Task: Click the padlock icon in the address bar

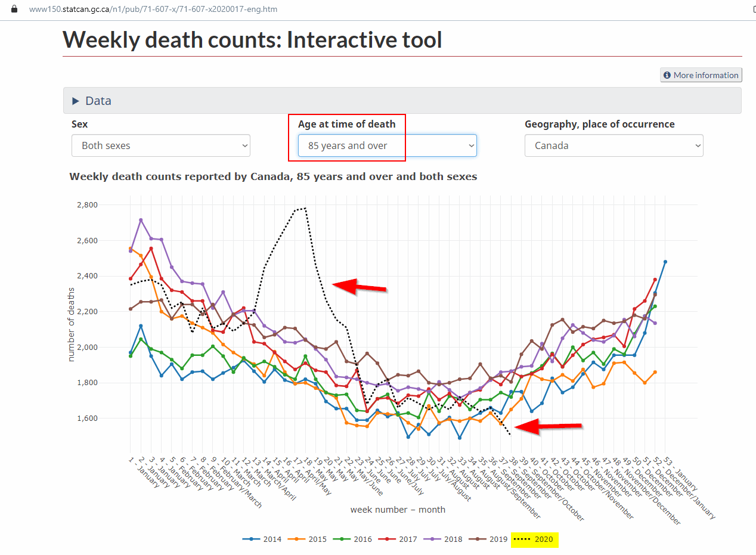Action: (15, 10)
